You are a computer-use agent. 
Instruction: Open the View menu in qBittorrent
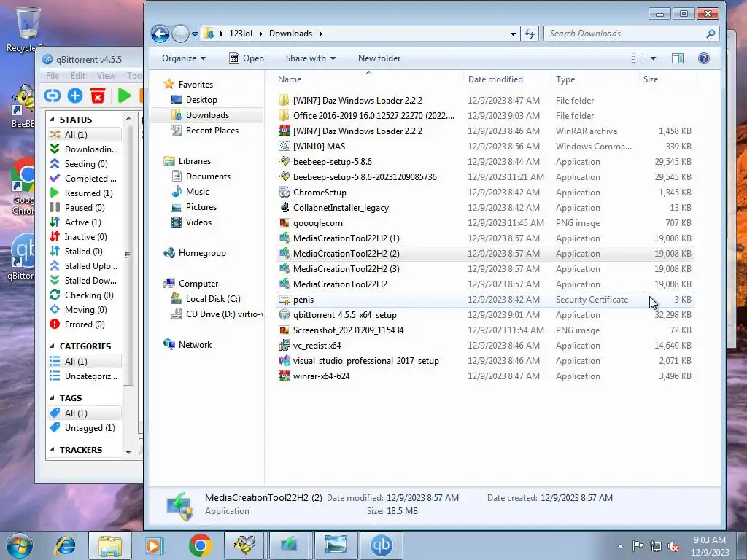tap(106, 75)
